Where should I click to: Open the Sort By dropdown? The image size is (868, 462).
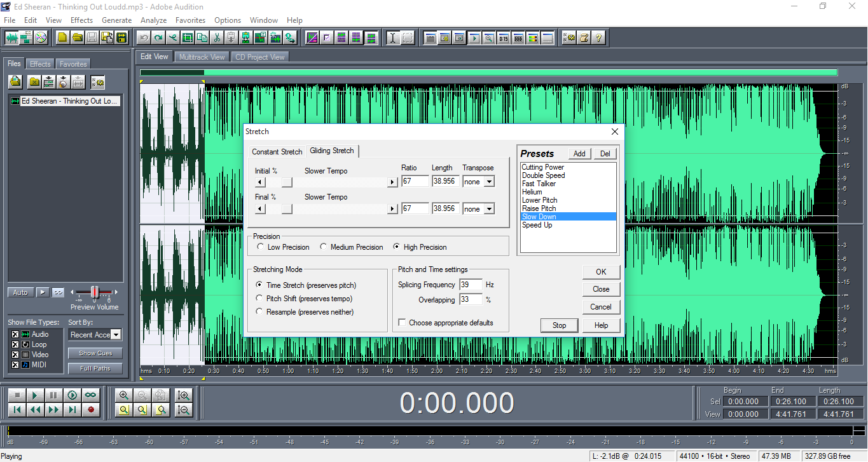tap(116, 335)
